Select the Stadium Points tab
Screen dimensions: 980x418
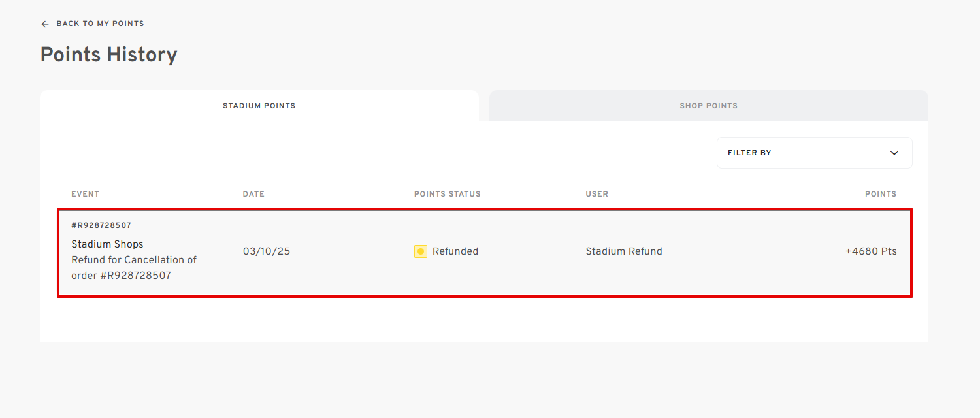click(259, 106)
